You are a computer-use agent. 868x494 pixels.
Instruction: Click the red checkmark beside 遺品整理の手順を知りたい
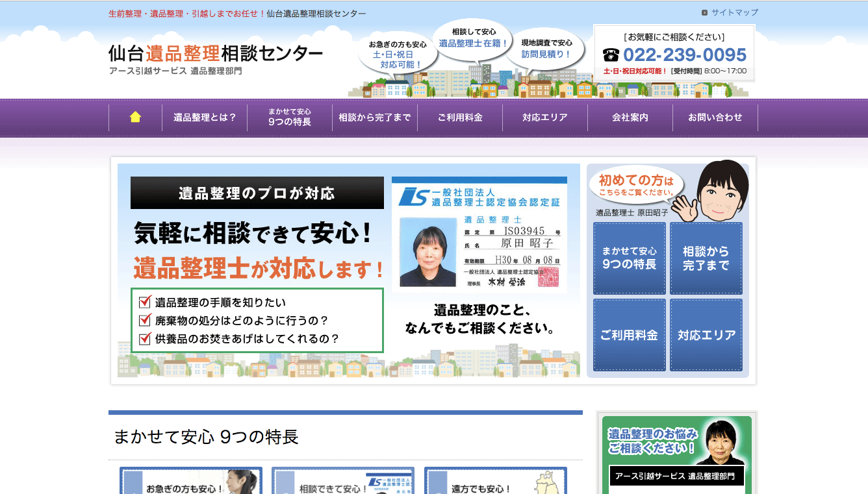[146, 303]
